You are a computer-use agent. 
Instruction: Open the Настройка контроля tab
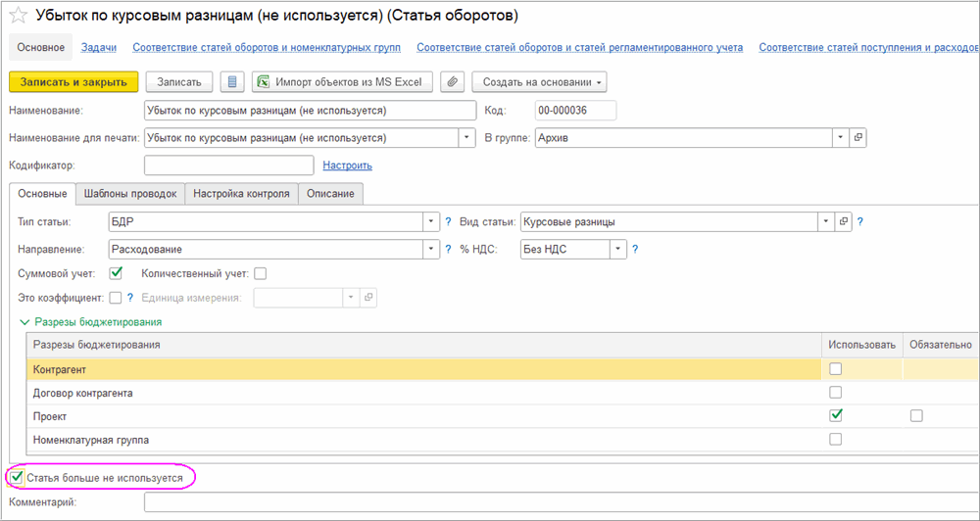(241, 194)
